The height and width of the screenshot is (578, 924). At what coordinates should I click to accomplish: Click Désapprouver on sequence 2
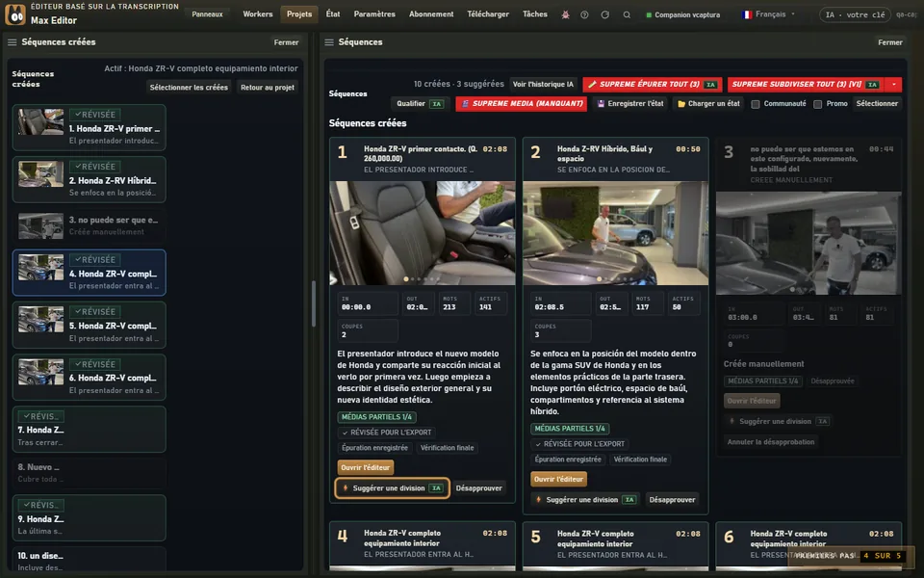(x=673, y=500)
